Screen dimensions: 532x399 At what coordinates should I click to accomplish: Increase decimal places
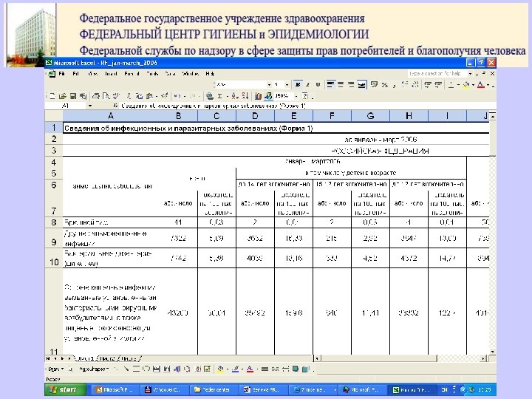click(x=405, y=84)
